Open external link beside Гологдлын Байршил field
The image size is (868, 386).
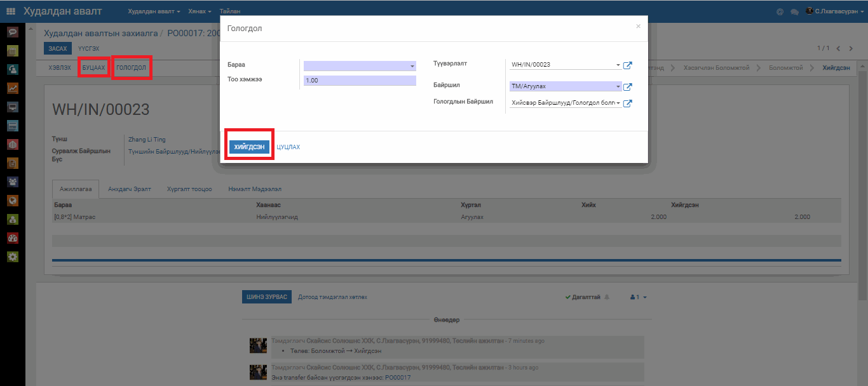tap(627, 103)
